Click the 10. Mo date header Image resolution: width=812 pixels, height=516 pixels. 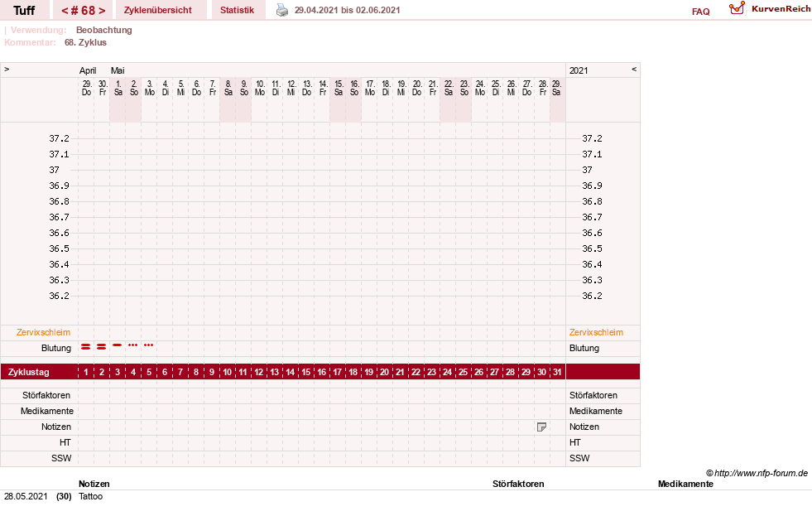(x=260, y=88)
